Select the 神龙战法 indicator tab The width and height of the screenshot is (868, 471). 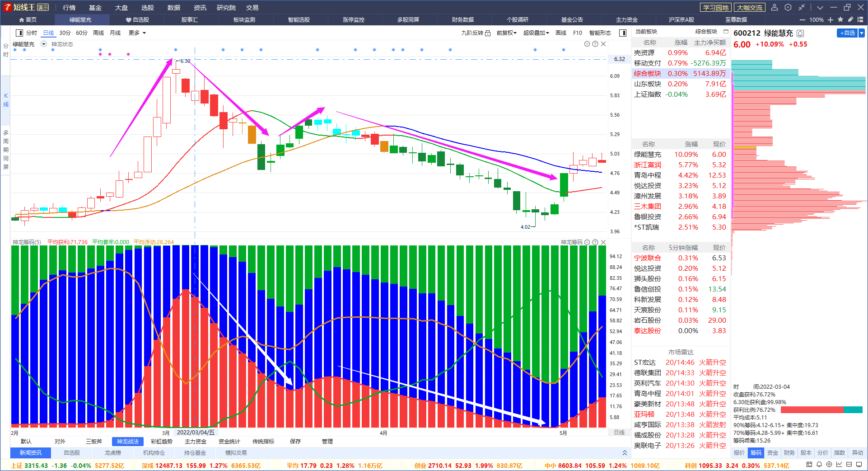pyautogui.click(x=128, y=442)
